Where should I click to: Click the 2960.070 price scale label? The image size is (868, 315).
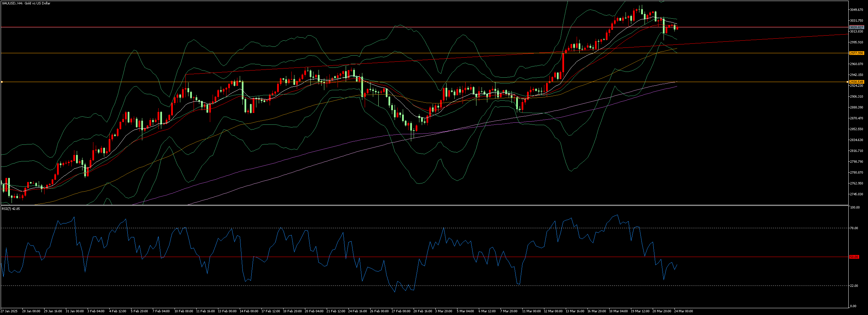tap(856, 64)
